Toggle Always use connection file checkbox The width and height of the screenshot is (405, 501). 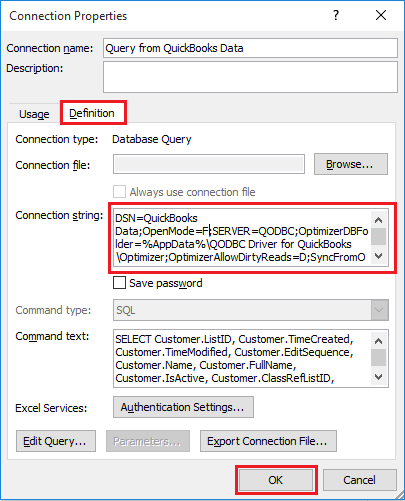[x=119, y=192]
